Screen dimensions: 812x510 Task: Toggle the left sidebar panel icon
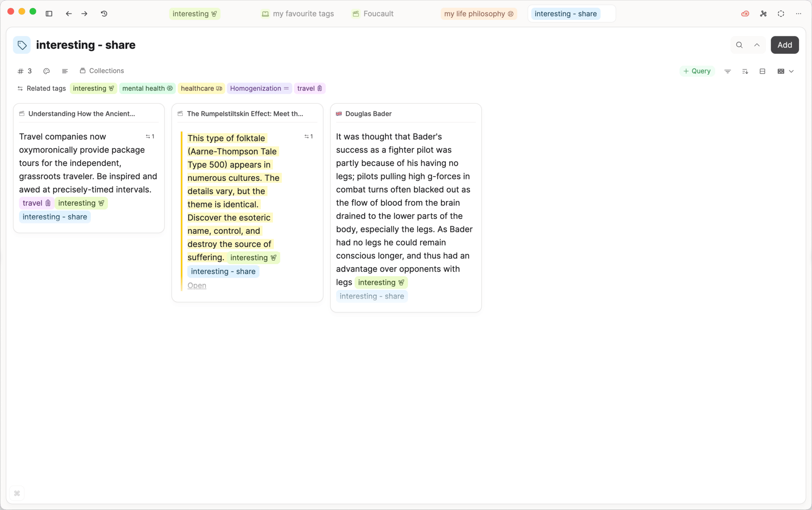(49, 14)
